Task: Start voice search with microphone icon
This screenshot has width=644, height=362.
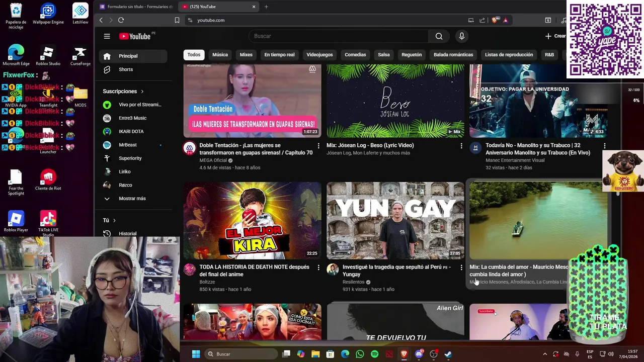Action: [x=462, y=36]
